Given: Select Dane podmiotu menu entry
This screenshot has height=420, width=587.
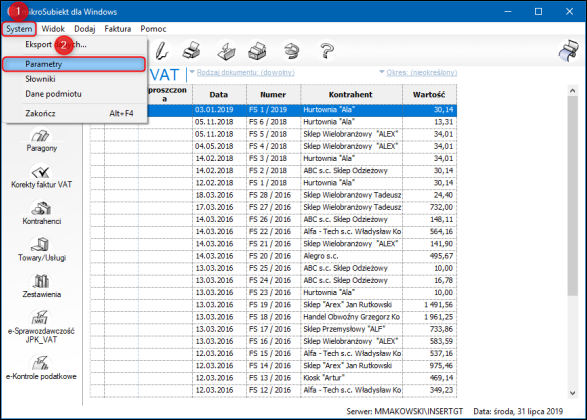Looking at the screenshot, I should pos(53,94).
